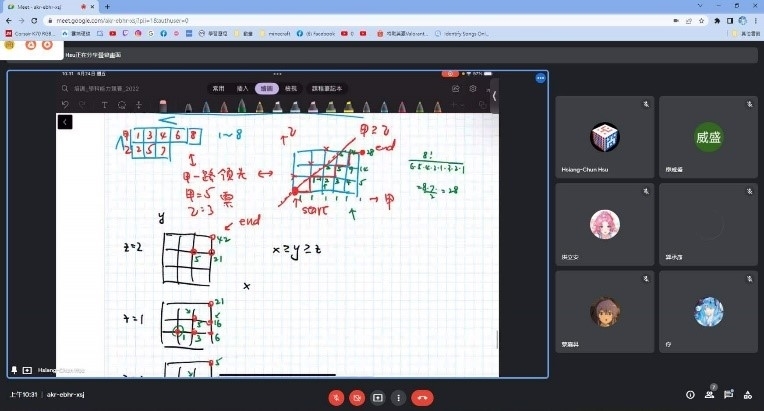
Task: Switch to the 插入 insert tab
Action: tap(242, 88)
